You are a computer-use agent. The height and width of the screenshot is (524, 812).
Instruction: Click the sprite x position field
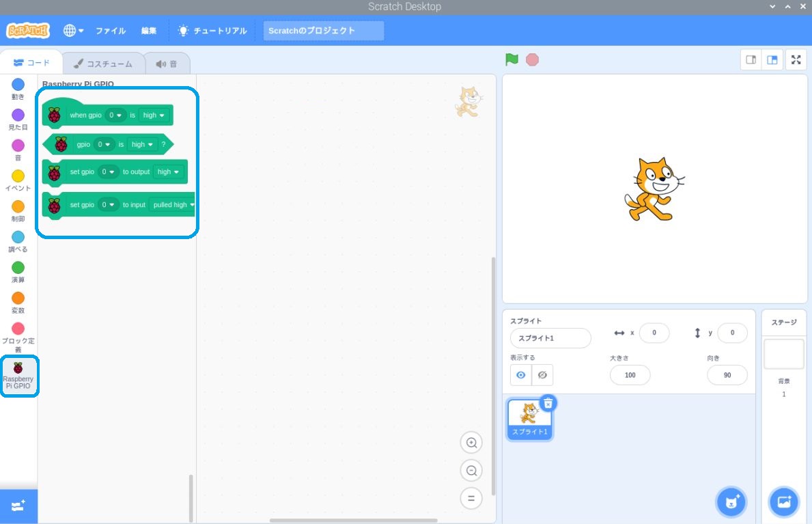pos(654,333)
